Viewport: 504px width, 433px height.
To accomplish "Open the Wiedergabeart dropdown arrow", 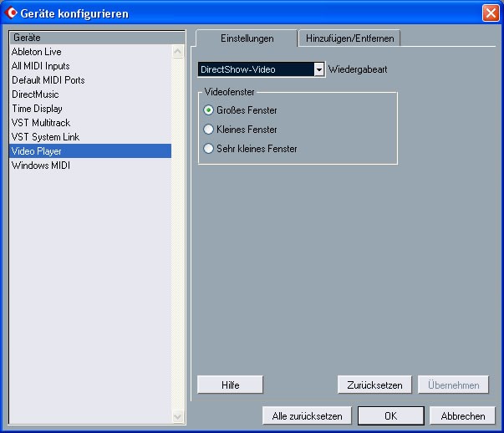I will point(318,69).
